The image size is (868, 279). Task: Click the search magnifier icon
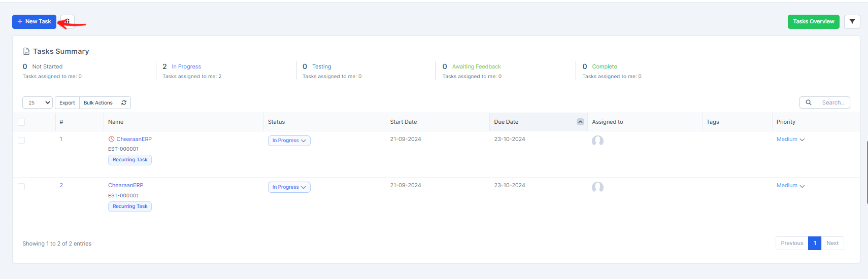[x=809, y=103]
